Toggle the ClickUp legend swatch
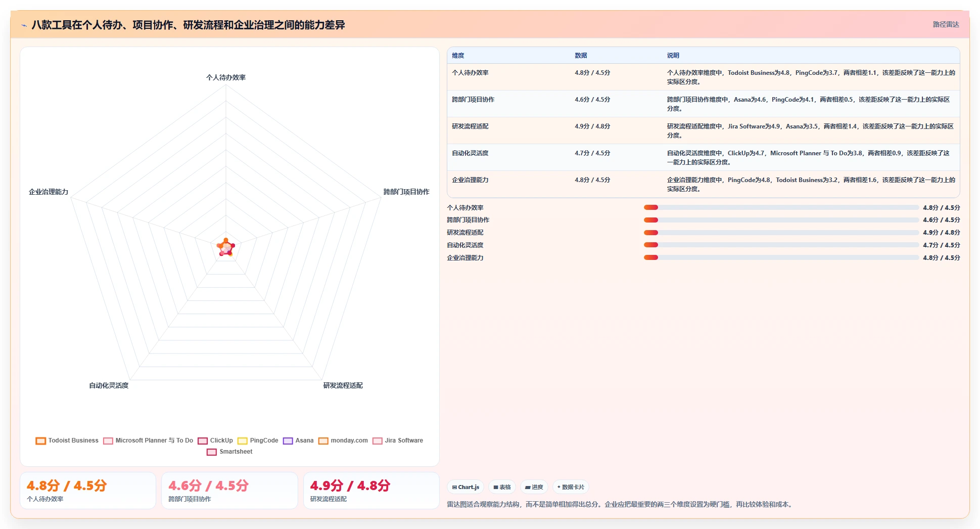The width and height of the screenshot is (980, 529). pos(203,440)
